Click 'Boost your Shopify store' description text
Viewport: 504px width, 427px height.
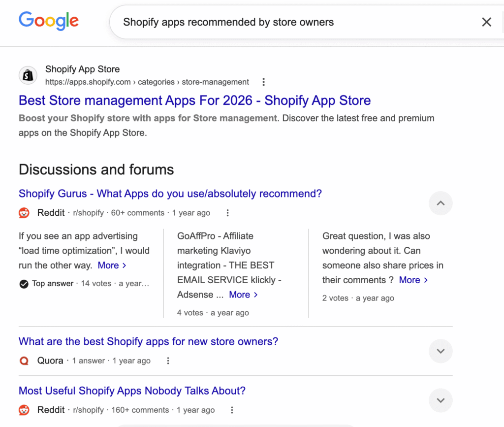226,126
